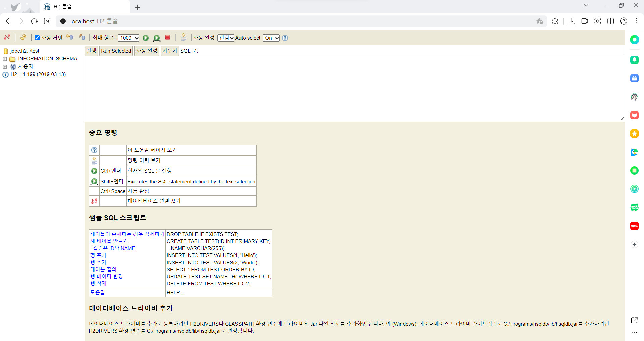Click the yellow star sidebar icon
This screenshot has width=644, height=341.
(x=634, y=134)
